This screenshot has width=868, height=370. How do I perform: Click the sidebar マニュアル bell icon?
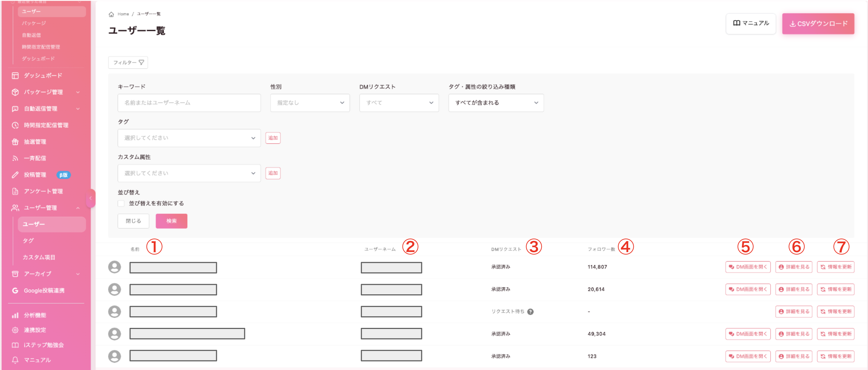pyautogui.click(x=15, y=360)
